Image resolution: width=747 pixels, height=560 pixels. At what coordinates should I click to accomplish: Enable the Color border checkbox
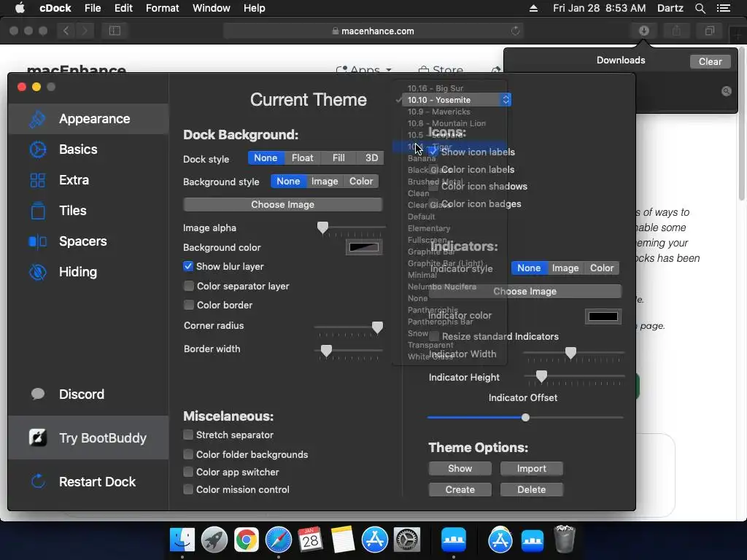pos(189,305)
